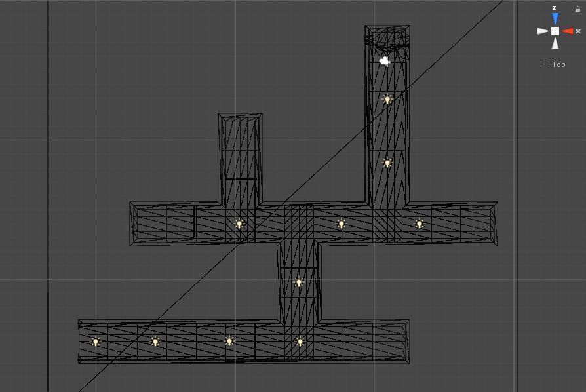Select the white camera gizmo in the scene
The image size is (586, 392).
[x=385, y=61]
